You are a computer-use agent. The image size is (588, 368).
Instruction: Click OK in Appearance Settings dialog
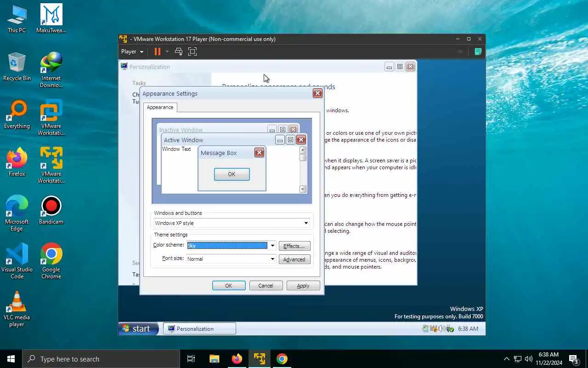click(x=229, y=286)
